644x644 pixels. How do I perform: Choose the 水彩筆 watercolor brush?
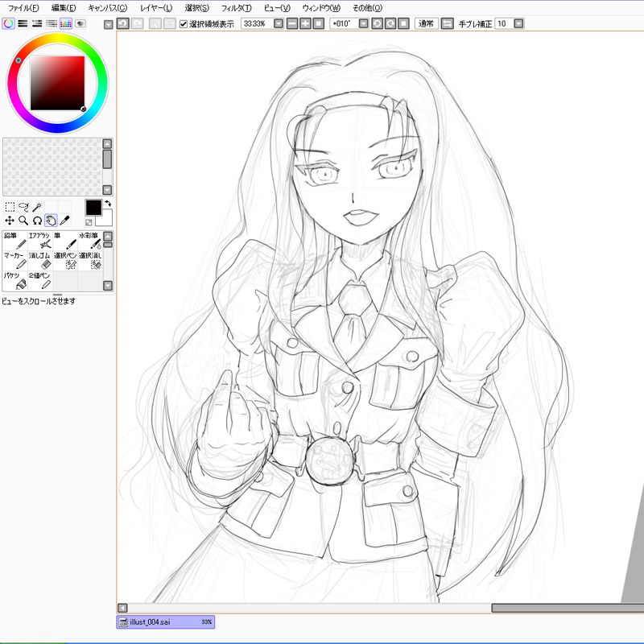[x=90, y=241]
